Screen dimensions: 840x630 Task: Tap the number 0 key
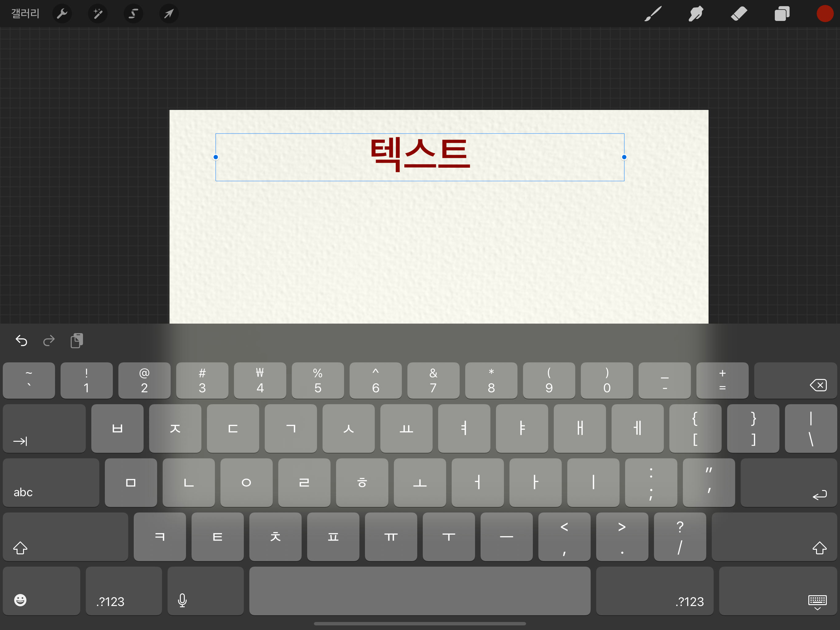607,380
